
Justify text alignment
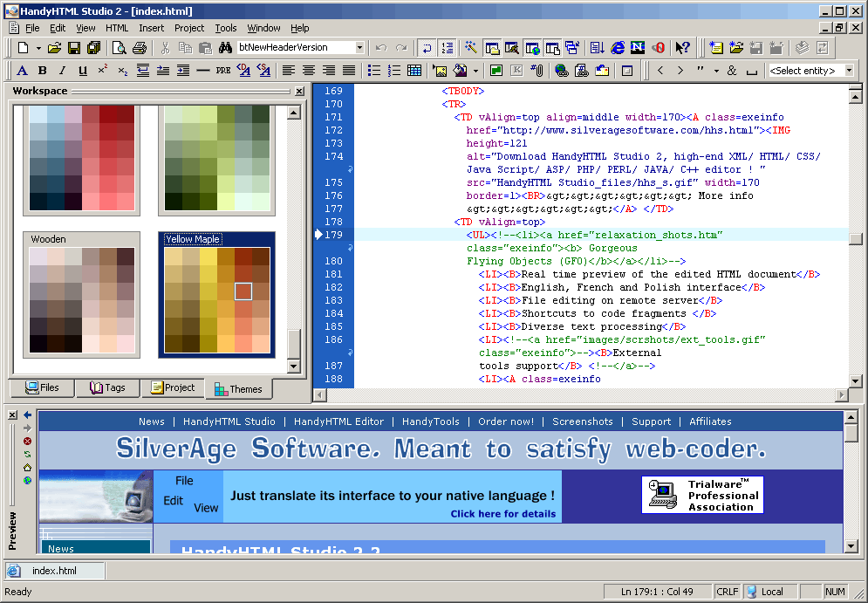(349, 71)
